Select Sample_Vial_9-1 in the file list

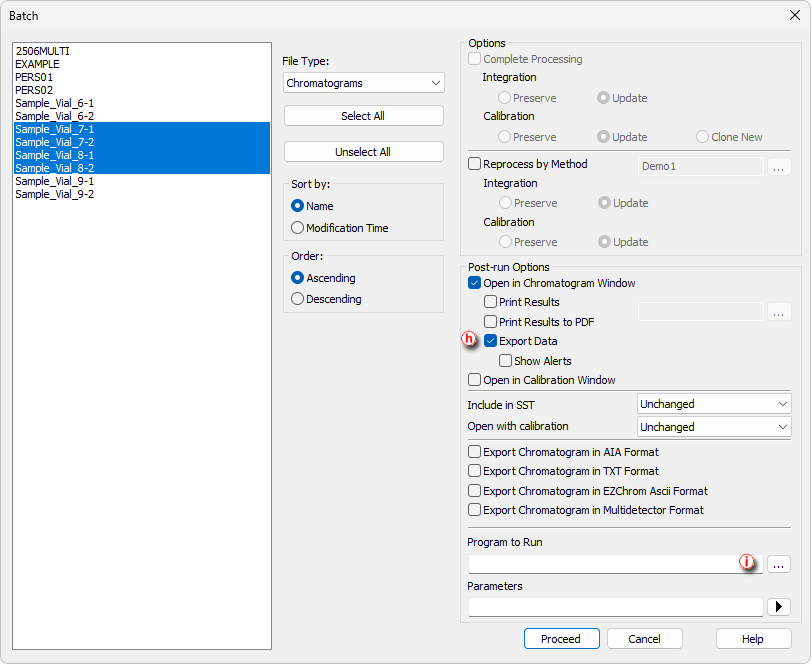pyautogui.click(x=54, y=181)
